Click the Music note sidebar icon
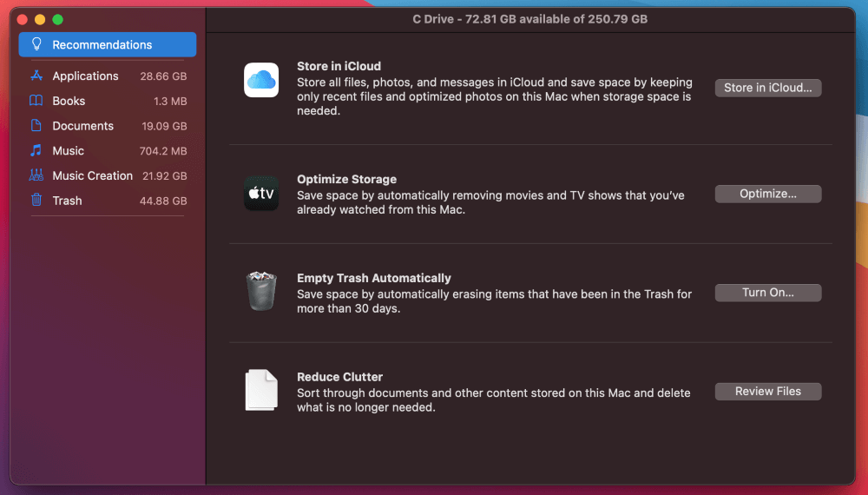 tap(36, 150)
